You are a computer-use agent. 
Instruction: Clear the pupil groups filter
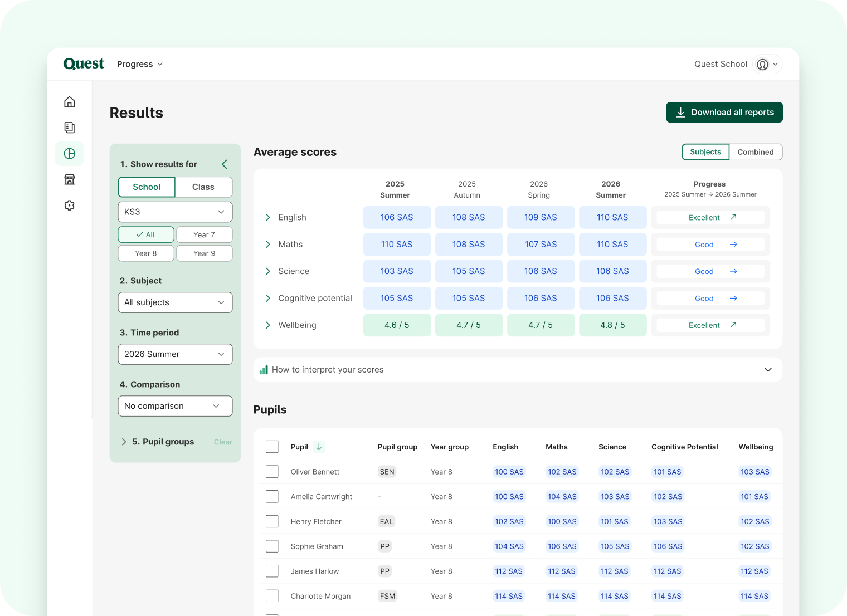[223, 442]
